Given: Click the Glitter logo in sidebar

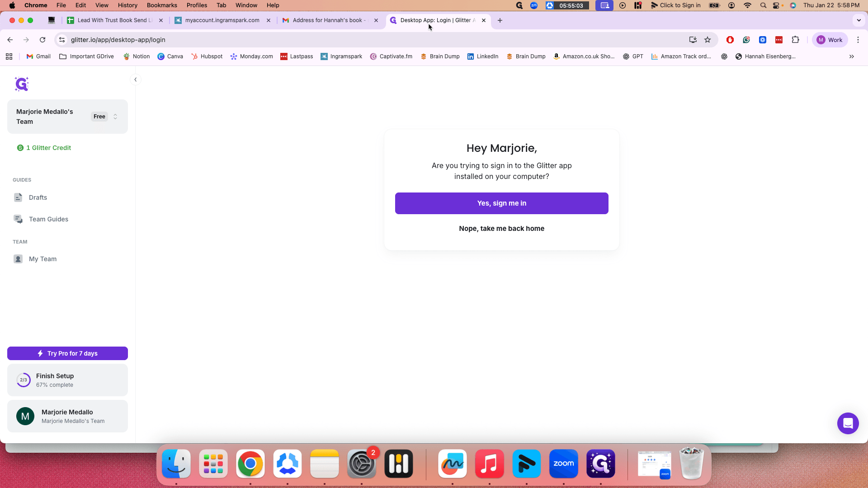Looking at the screenshot, I should tap(22, 84).
